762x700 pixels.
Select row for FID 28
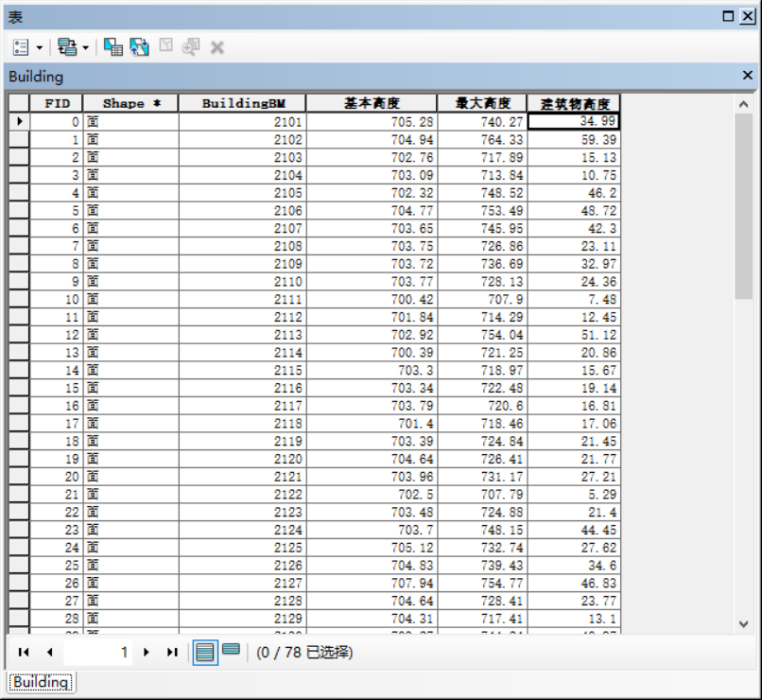coord(20,619)
